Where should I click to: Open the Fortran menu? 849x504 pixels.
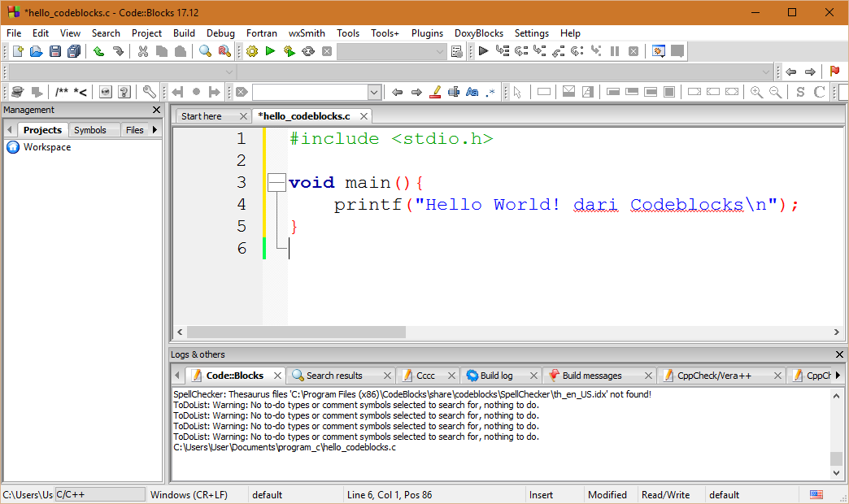tap(262, 33)
